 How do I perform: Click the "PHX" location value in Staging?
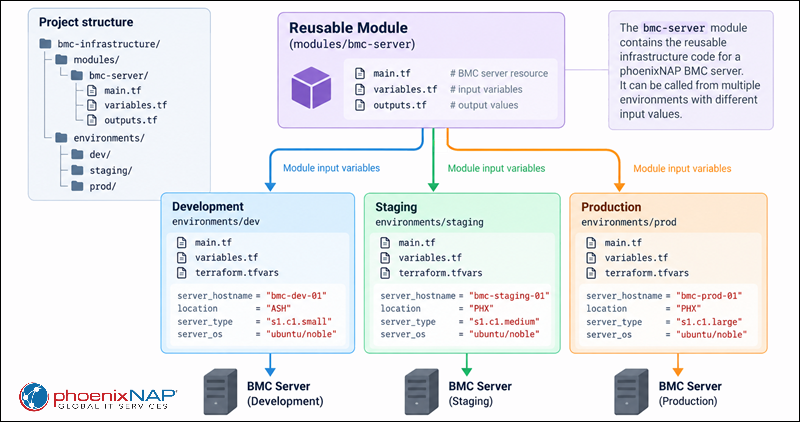pos(482,308)
